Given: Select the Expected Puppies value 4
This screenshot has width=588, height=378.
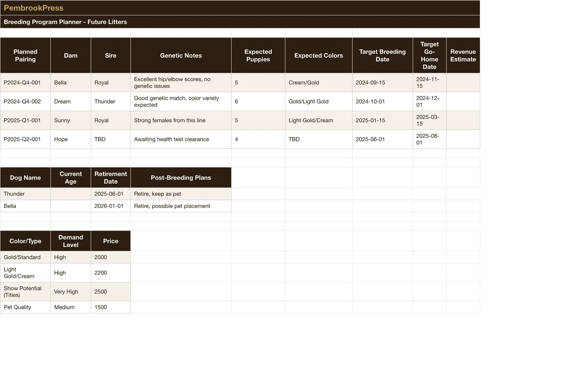Looking at the screenshot, I should point(258,139).
